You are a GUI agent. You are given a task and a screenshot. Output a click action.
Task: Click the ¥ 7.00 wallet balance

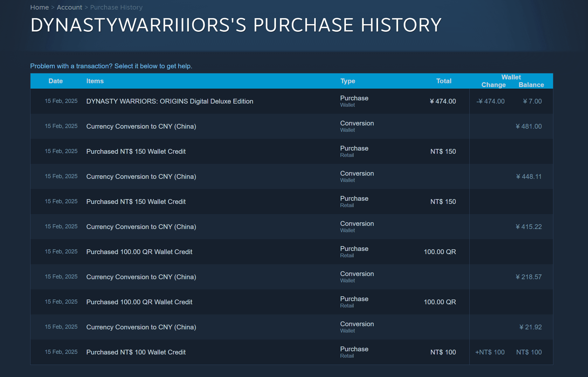tap(532, 101)
